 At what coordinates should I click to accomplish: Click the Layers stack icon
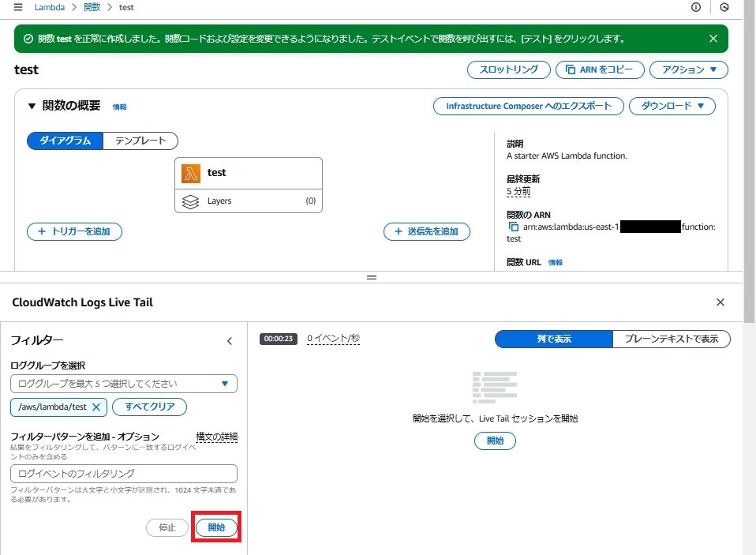click(190, 201)
